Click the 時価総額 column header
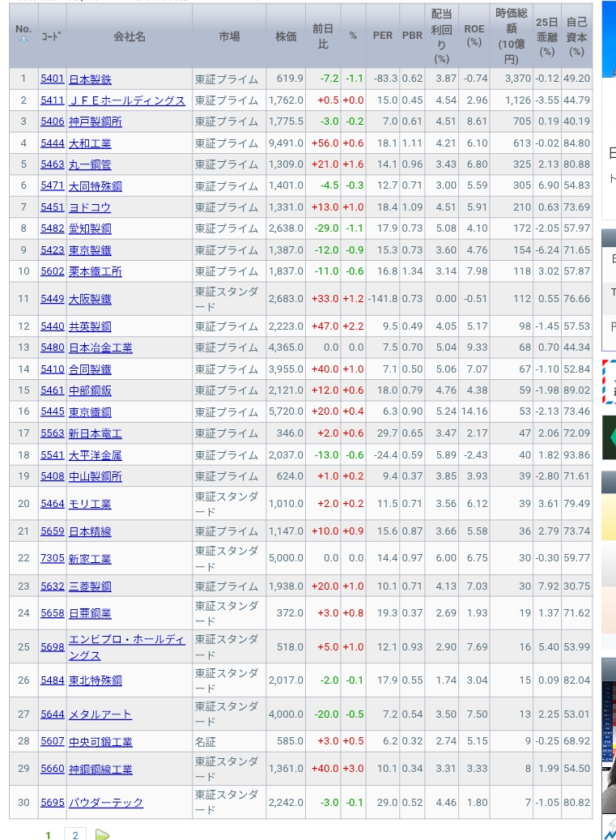Screen dimensions: 616x840 (x=510, y=36)
